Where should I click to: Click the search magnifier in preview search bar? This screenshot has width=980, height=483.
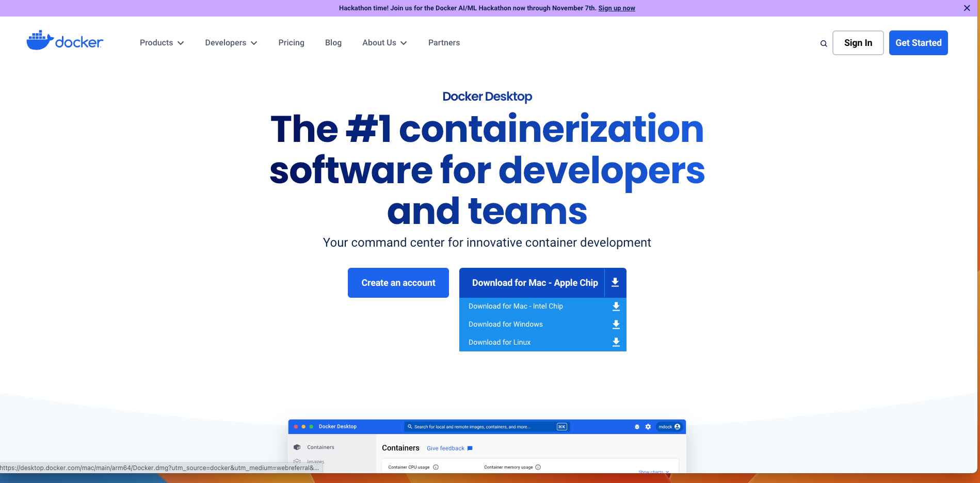coord(410,427)
